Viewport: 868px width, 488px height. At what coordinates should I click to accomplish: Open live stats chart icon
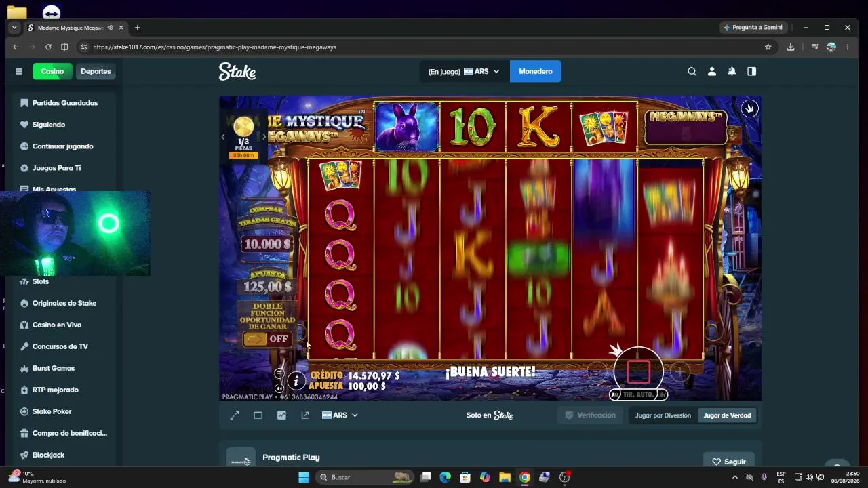[x=281, y=415]
